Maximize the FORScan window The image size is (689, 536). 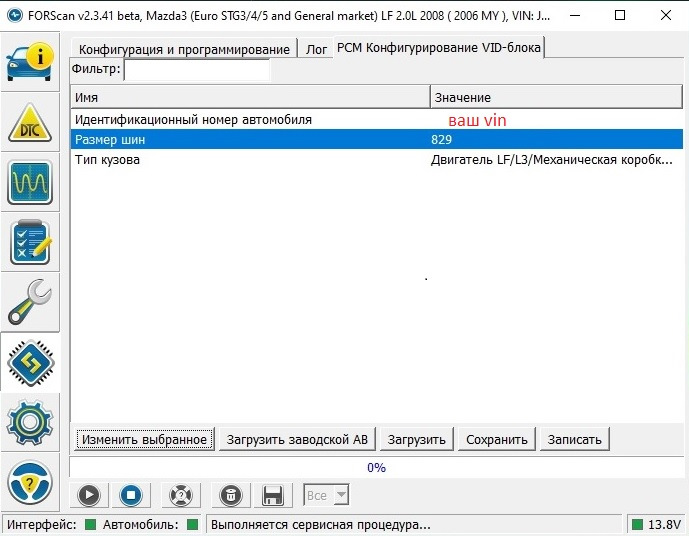pos(620,15)
